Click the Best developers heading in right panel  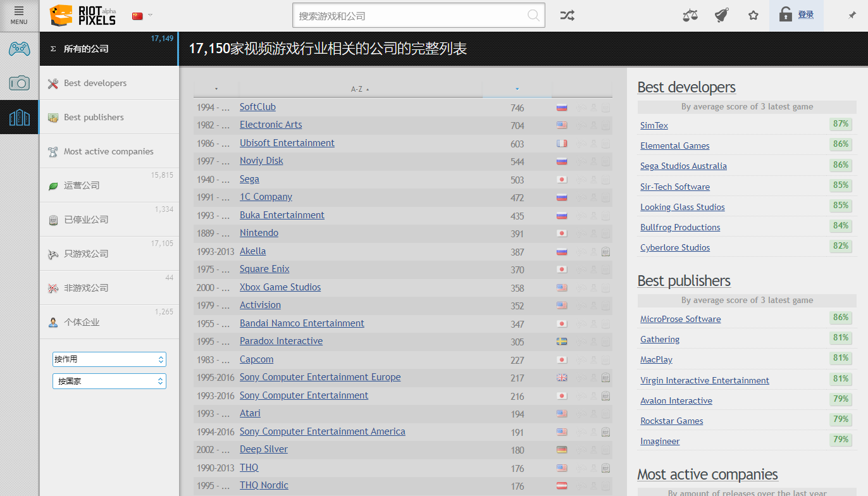point(686,87)
